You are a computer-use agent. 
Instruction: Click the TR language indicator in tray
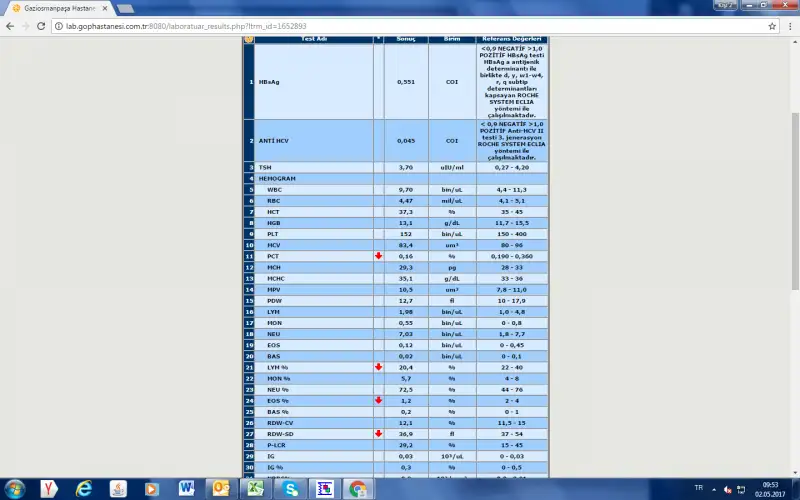click(699, 488)
